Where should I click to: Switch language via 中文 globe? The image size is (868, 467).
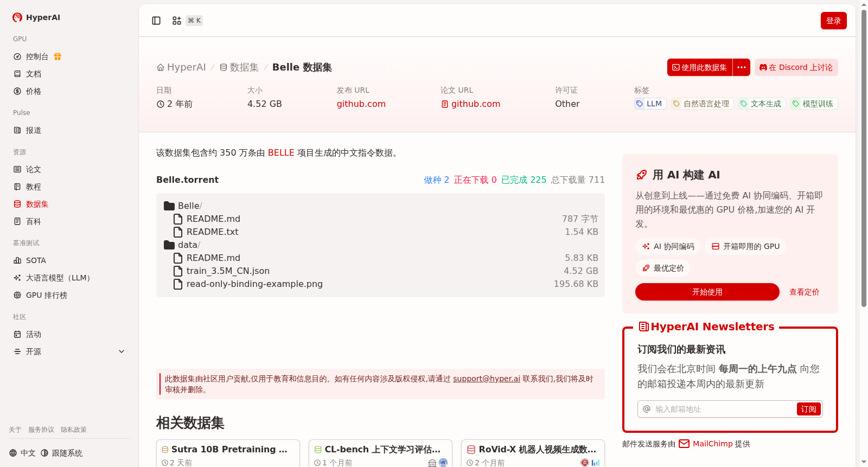(x=22, y=453)
